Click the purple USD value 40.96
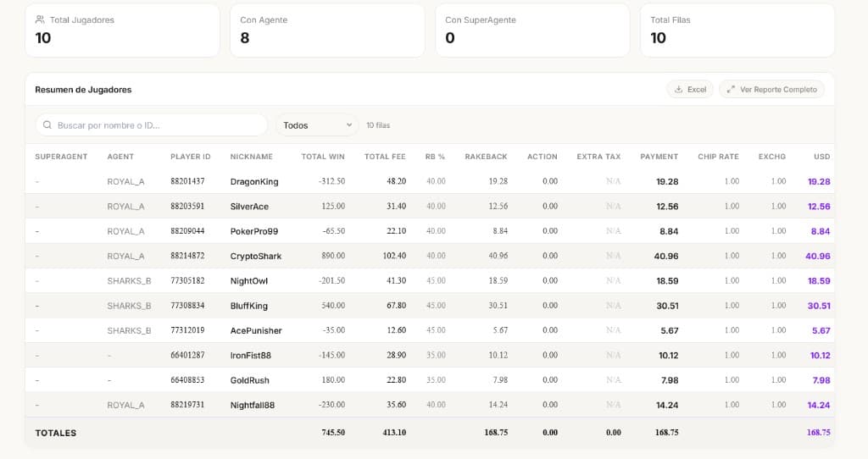The image size is (868, 459). pos(817,256)
